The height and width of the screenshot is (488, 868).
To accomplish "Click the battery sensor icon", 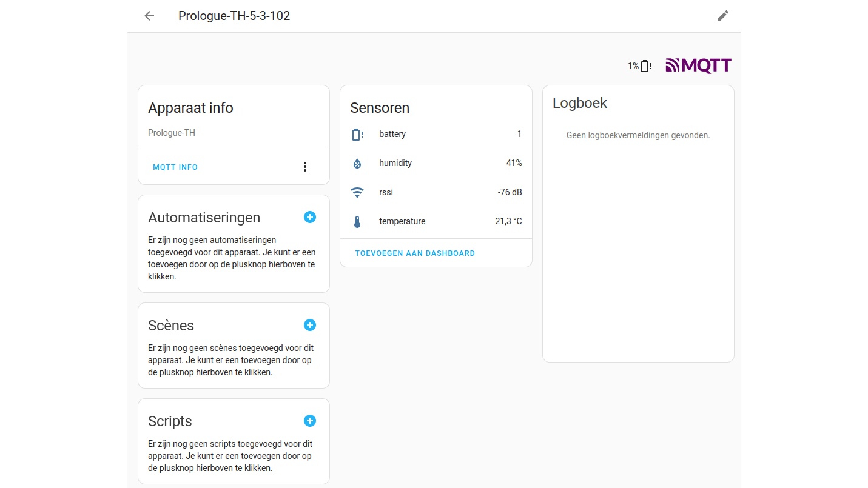I will [357, 134].
